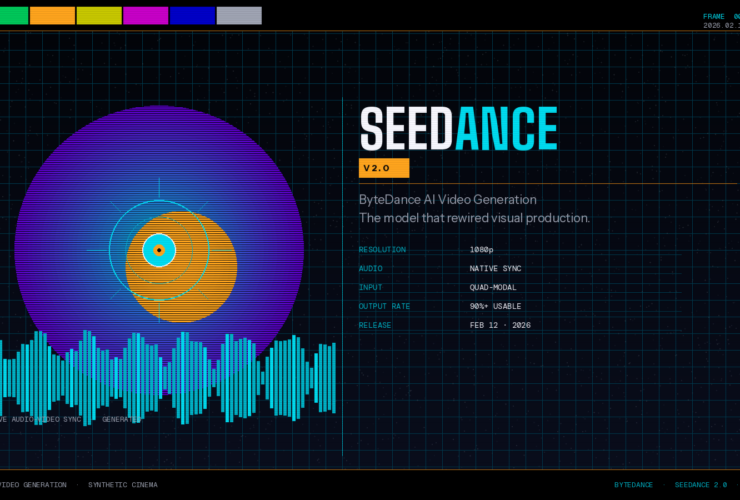740x500 pixels.
Task: Click the RESOLUTION label
Action: click(x=382, y=250)
